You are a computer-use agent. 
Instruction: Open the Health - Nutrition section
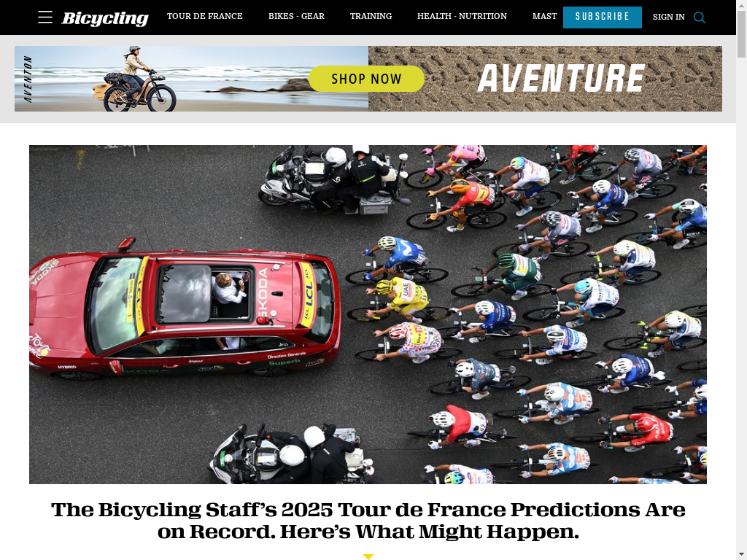point(462,16)
